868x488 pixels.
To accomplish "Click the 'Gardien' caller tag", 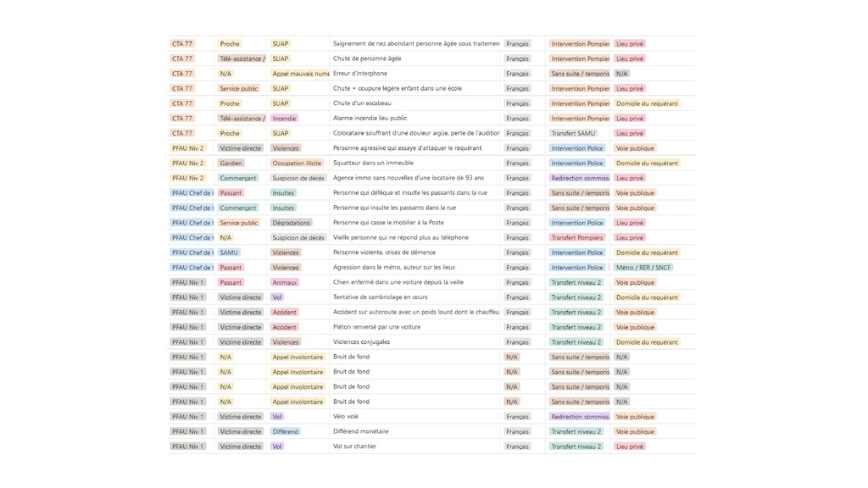I will (231, 164).
